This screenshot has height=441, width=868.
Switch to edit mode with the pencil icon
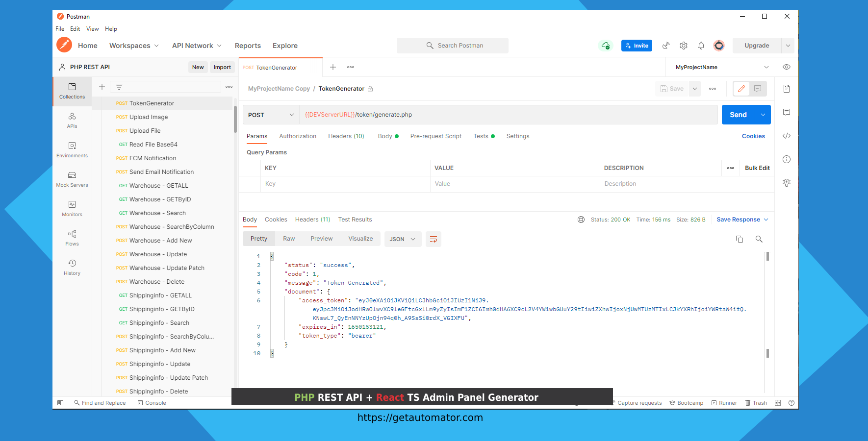741,89
